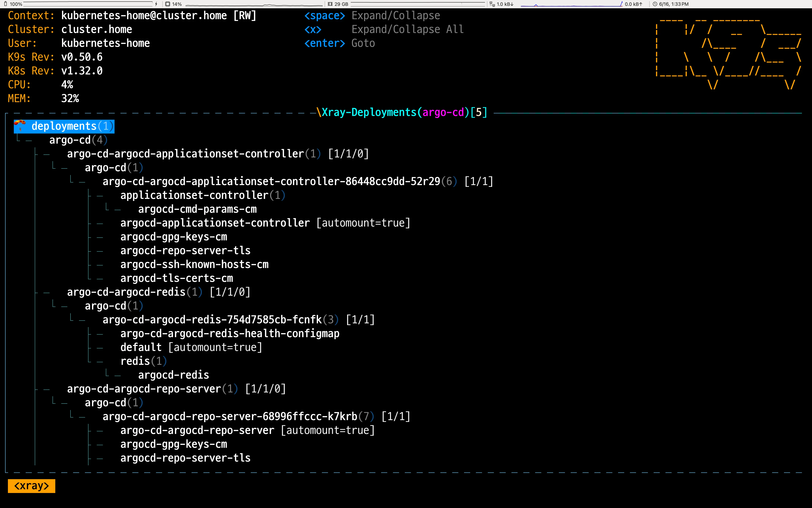Screen dimensions: 812x508
Task: Select the argocd-cmd-params-cm configmap entry
Action: (197, 209)
